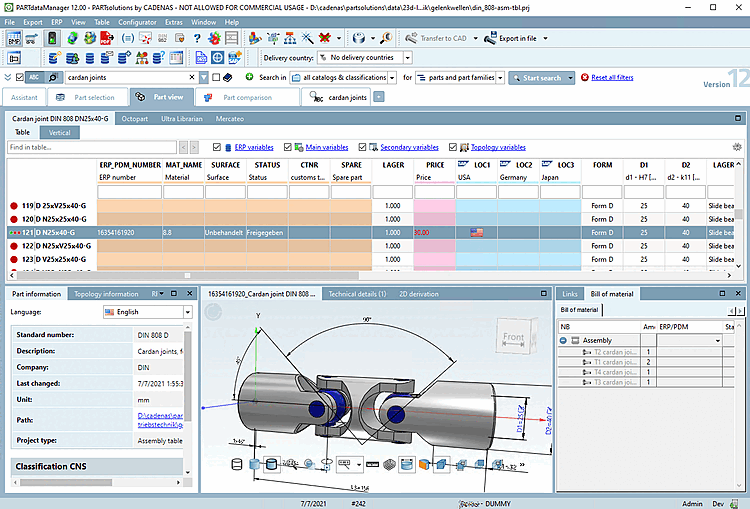Click the calendar table icon in the second toolbar
The height and width of the screenshot is (509, 750).
coord(176,58)
